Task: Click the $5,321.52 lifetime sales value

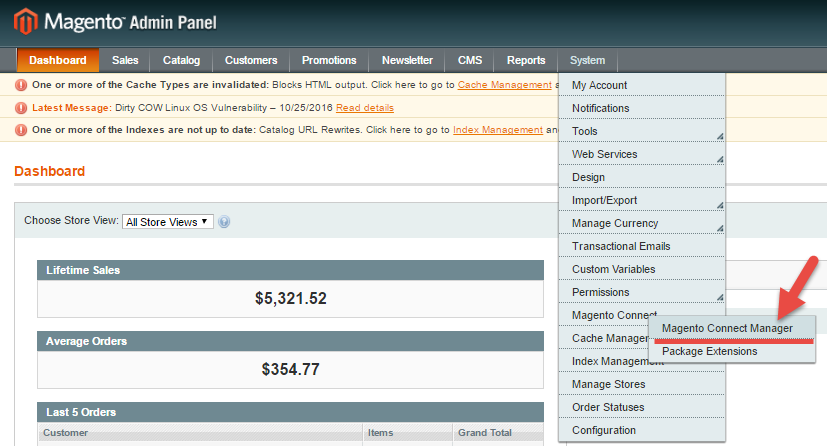Action: coord(291,298)
